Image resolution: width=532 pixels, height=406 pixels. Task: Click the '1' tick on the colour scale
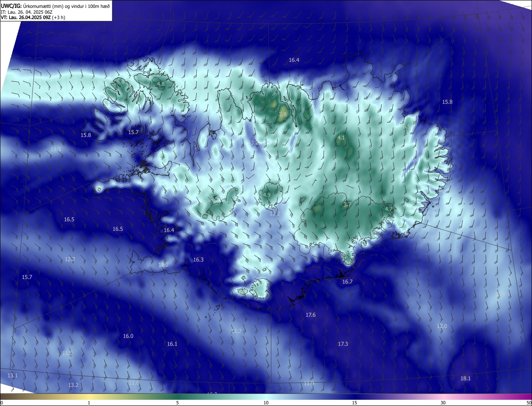(x=89, y=403)
